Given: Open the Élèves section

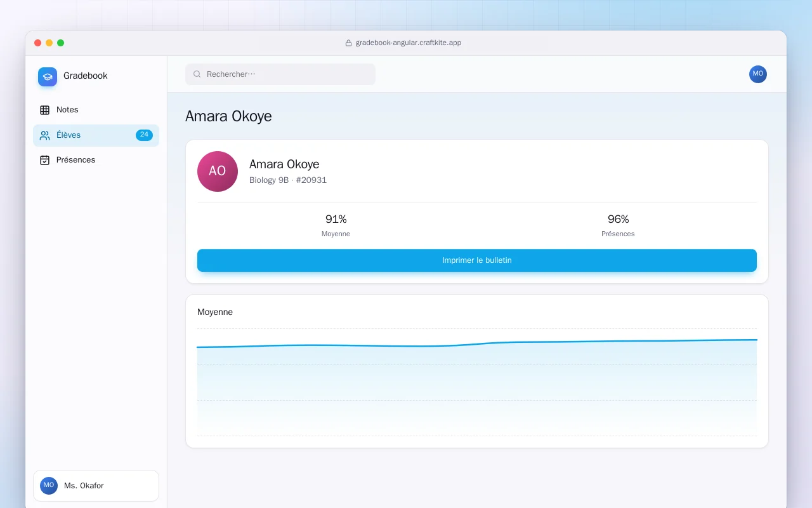Looking at the screenshot, I should pos(96,135).
